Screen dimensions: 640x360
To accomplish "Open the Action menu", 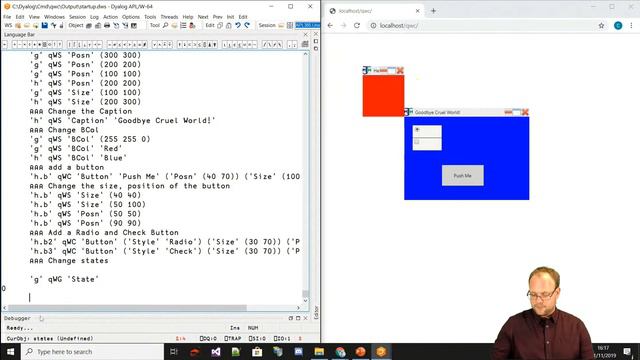I will (110, 17).
